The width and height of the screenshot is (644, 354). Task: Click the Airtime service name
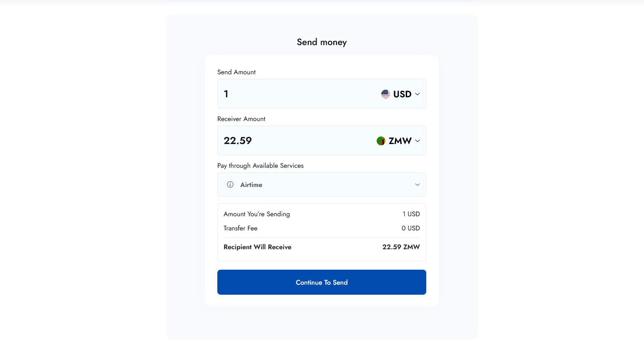pos(251,185)
